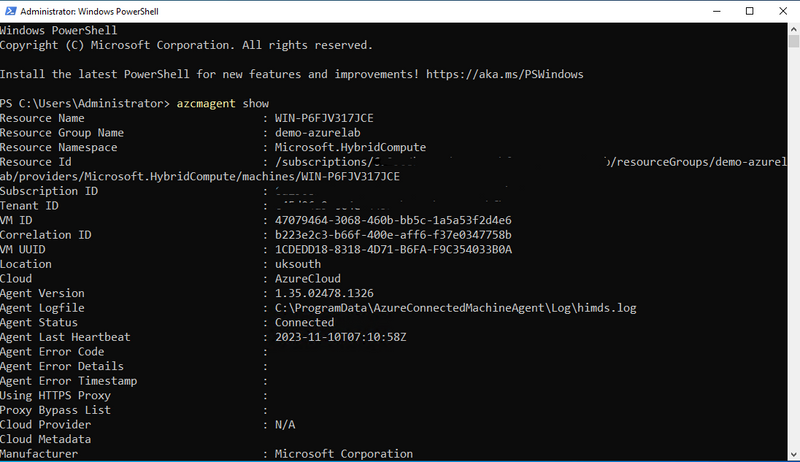This screenshot has height=462, width=800.
Task: Close the Windows PowerShell window
Action: pyautogui.click(x=783, y=11)
